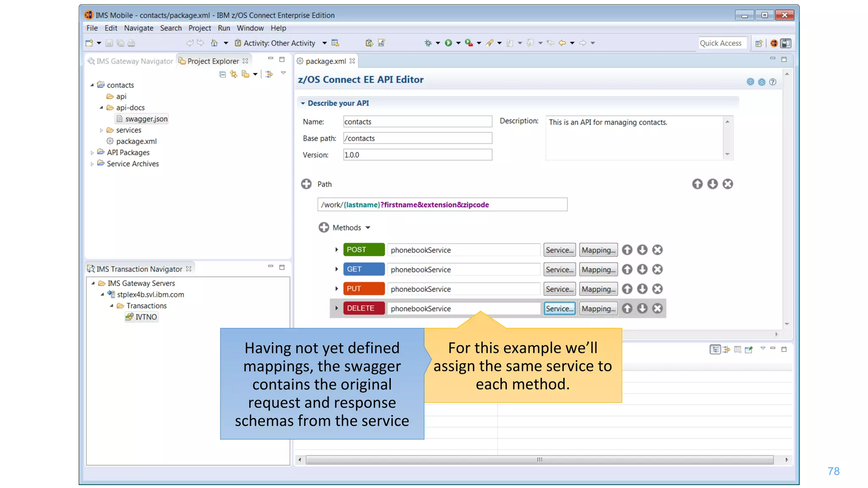The height and width of the screenshot is (488, 868).
Task: Click the Run green play toolbar icon
Action: pyautogui.click(x=448, y=43)
